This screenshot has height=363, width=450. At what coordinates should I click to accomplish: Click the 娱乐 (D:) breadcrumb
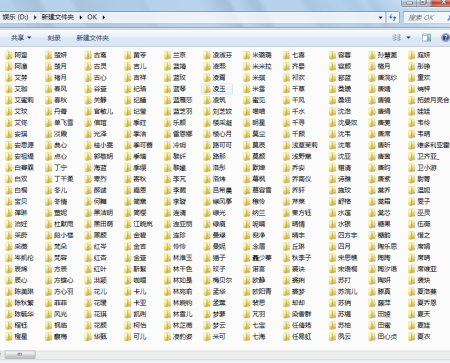pos(15,17)
